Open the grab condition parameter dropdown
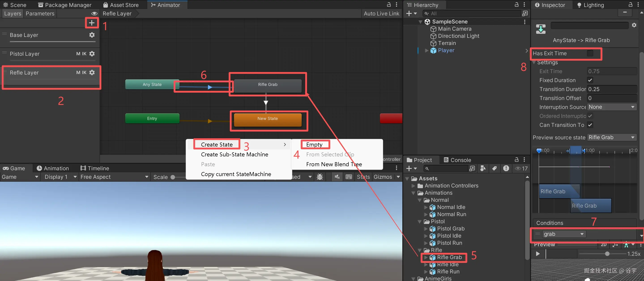Viewport: 644px width, 281px height. click(563, 234)
